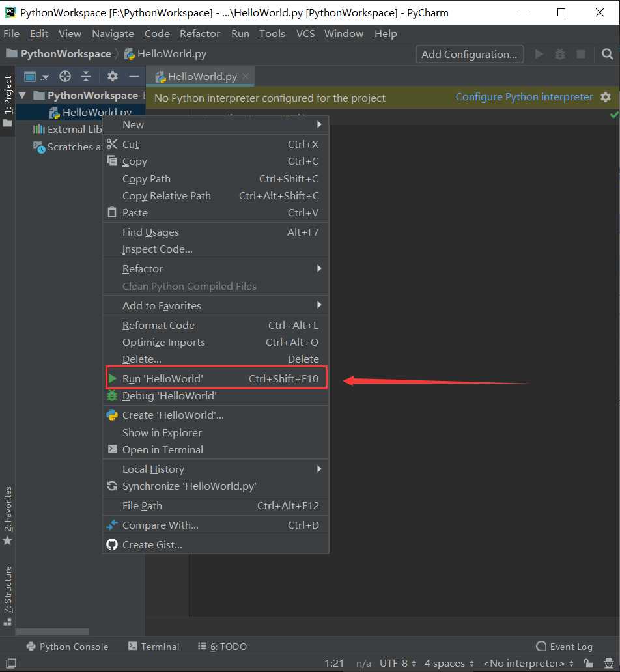Open the <No interpreter> selector

[528, 663]
